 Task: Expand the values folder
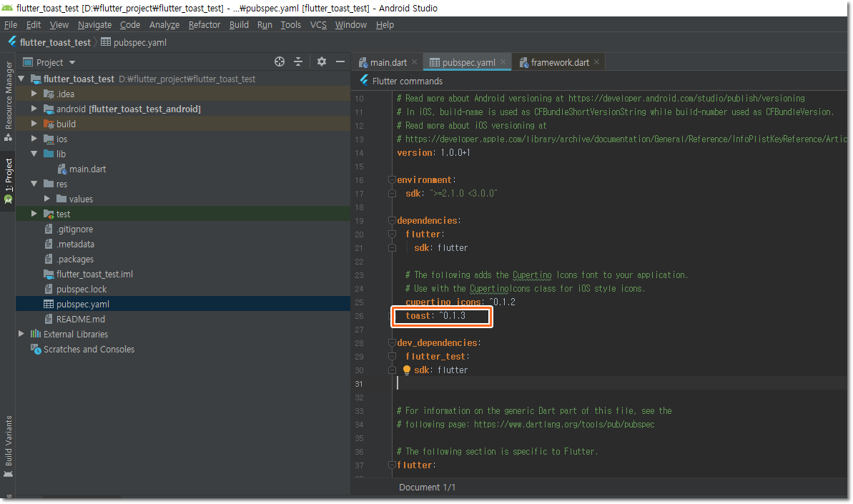tap(47, 199)
